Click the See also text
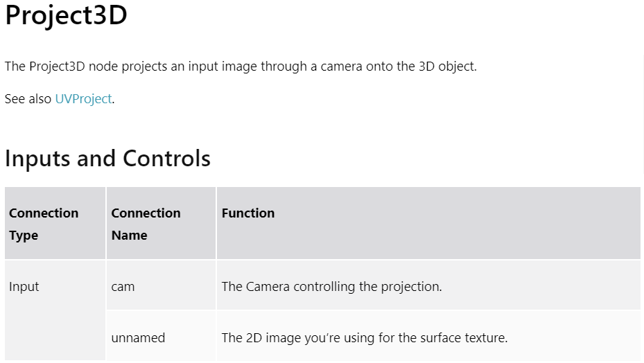The width and height of the screenshot is (644, 363). tap(28, 99)
